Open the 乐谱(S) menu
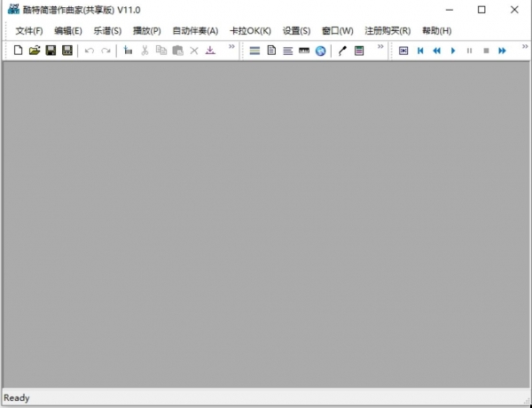Viewport: 532px width, 408px height. 107,31
